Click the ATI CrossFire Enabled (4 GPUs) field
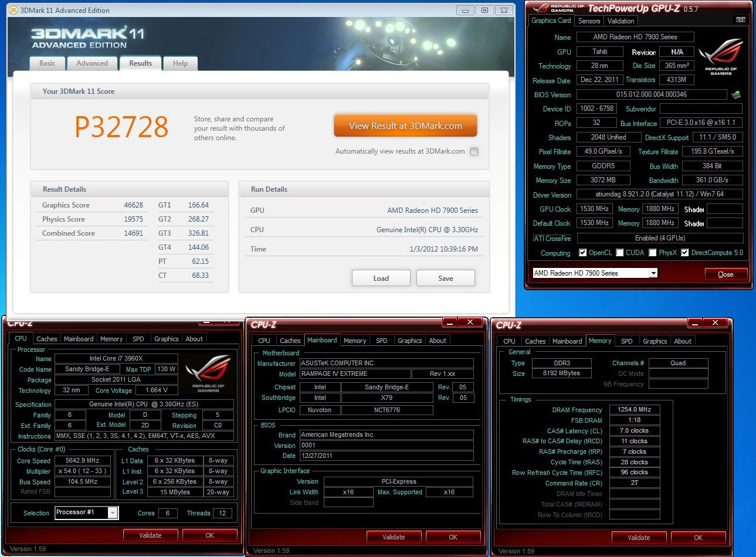The width and height of the screenshot is (756, 557). point(660,238)
